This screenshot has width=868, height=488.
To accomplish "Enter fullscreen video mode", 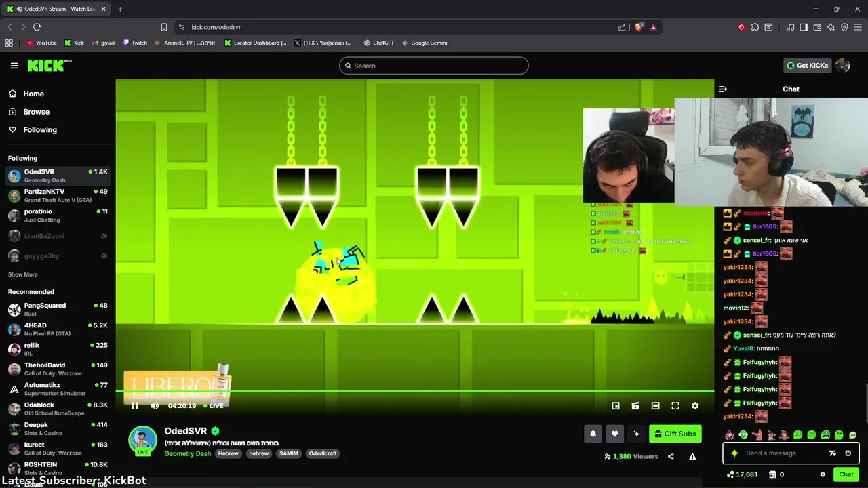I will tap(675, 405).
